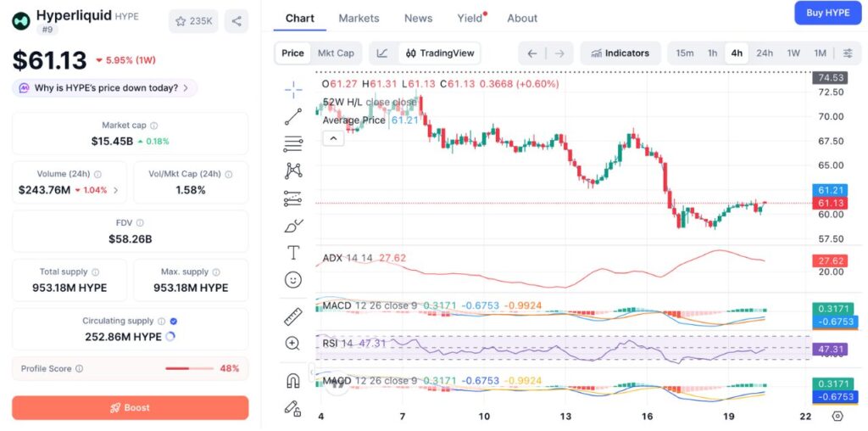Select the text annotation tool
Viewport: 868px width, 431px height.
point(293,253)
